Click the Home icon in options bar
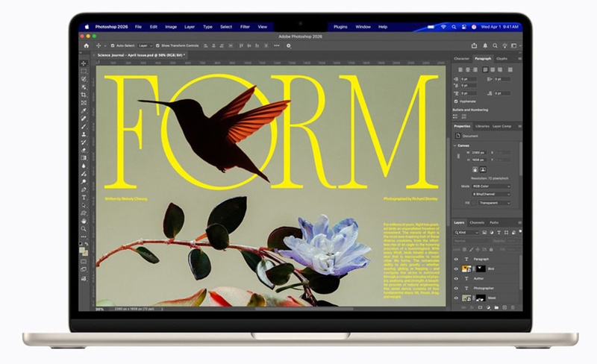Screen dimensions: 597x364 coord(86,45)
